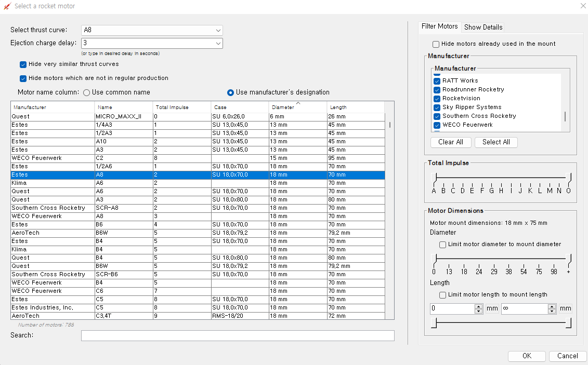Click the maximum length input field
Screen dimensions: 588x365
pos(524,308)
